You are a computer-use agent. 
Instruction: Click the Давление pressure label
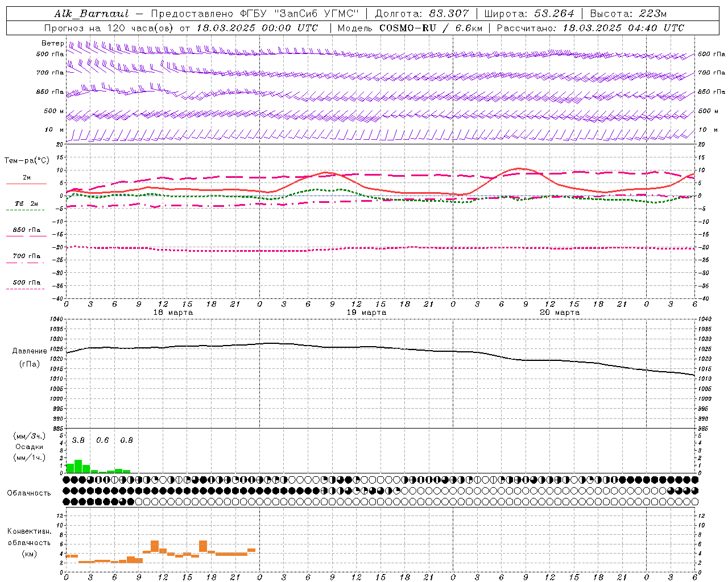tap(30, 351)
